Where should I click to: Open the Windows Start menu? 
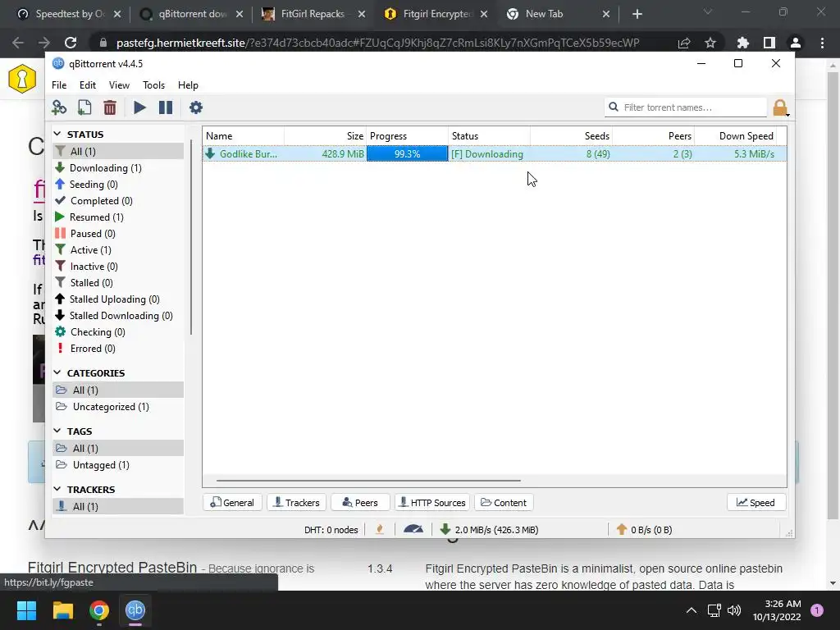(26, 610)
